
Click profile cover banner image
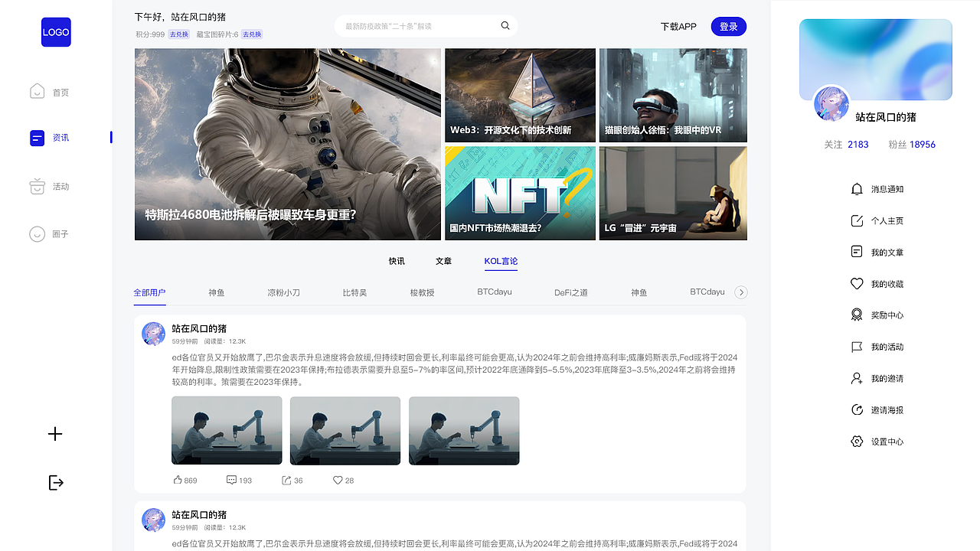click(x=876, y=60)
